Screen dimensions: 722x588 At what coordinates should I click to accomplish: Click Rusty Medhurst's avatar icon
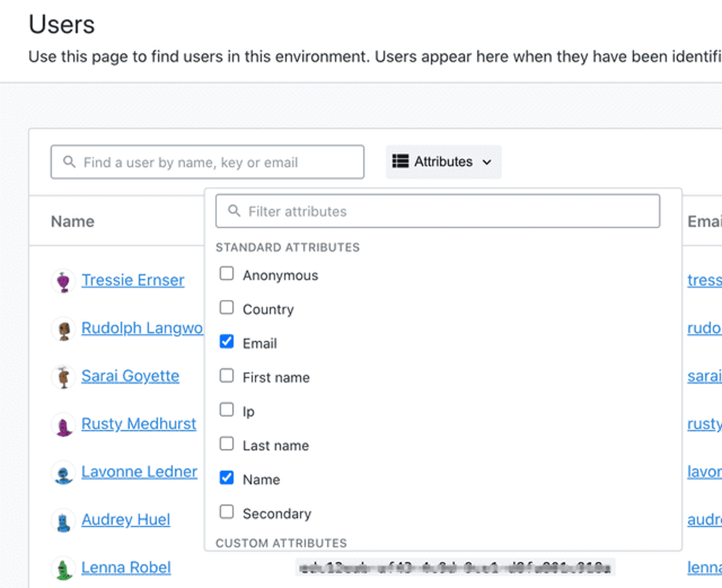coord(63,423)
